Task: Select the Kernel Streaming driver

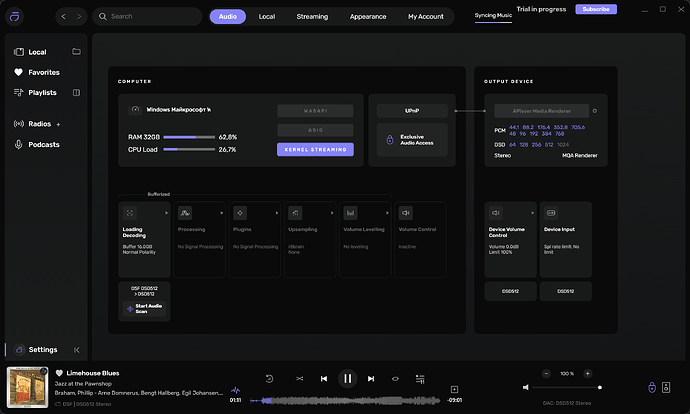Action: [x=315, y=150]
